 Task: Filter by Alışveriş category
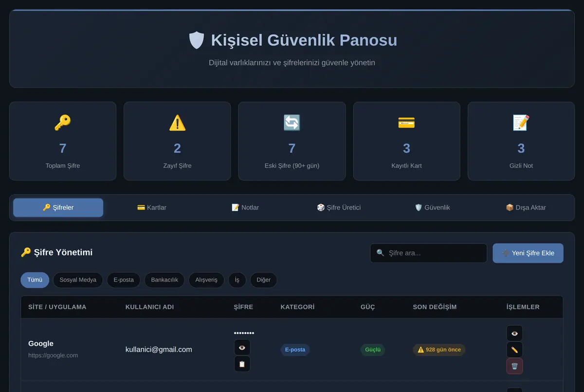coord(206,280)
